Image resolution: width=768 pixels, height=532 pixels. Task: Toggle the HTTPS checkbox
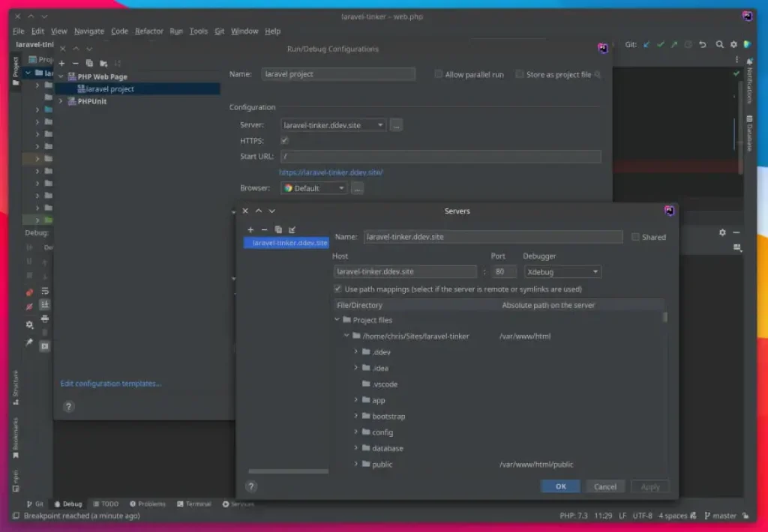click(284, 140)
